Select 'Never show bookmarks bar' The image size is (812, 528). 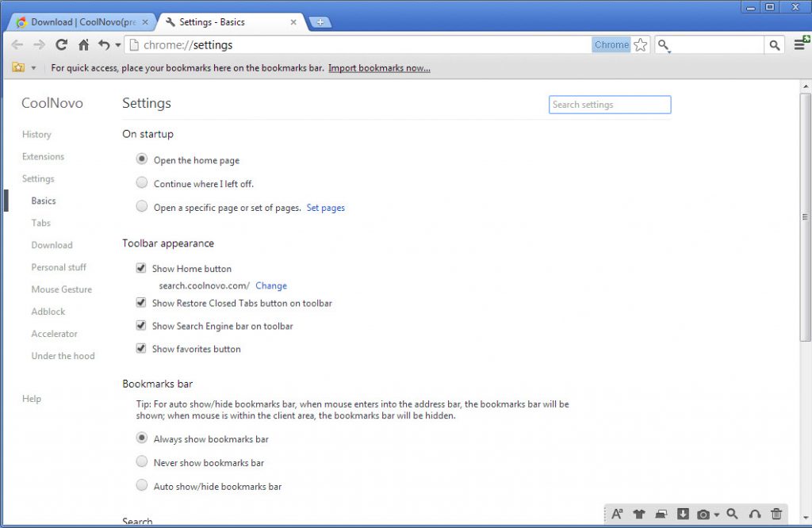(141, 461)
